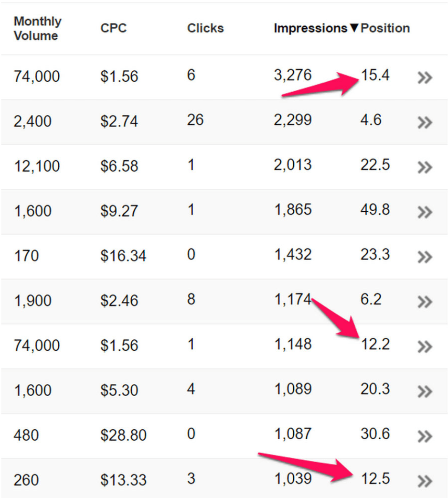
Task: Sort by Position column header
Action: (x=385, y=28)
